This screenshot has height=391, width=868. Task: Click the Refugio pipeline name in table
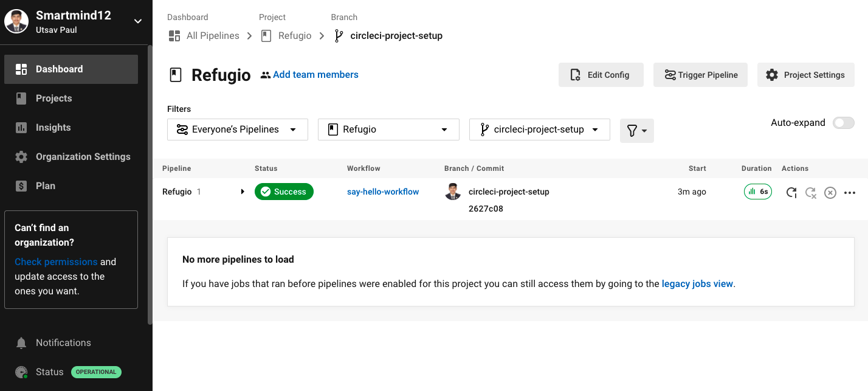(x=177, y=192)
